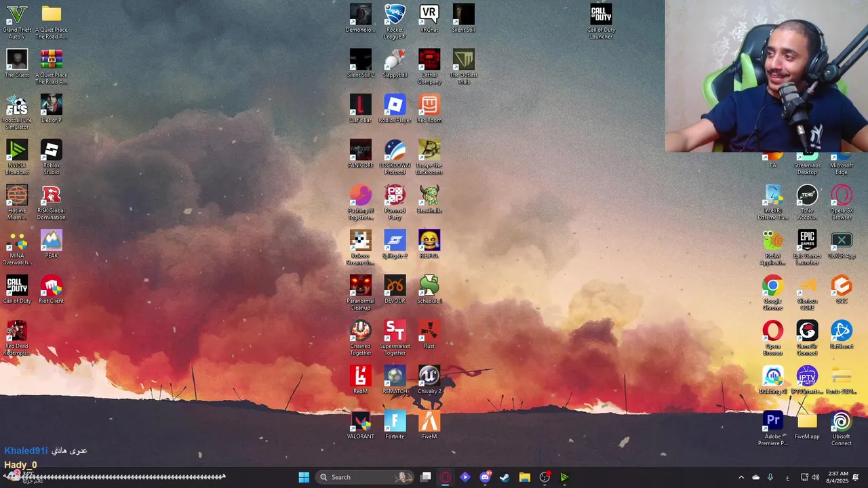Viewport: 868px width, 488px height.
Task: Launch Football Life Simulator shortcut
Action: [x=17, y=112]
